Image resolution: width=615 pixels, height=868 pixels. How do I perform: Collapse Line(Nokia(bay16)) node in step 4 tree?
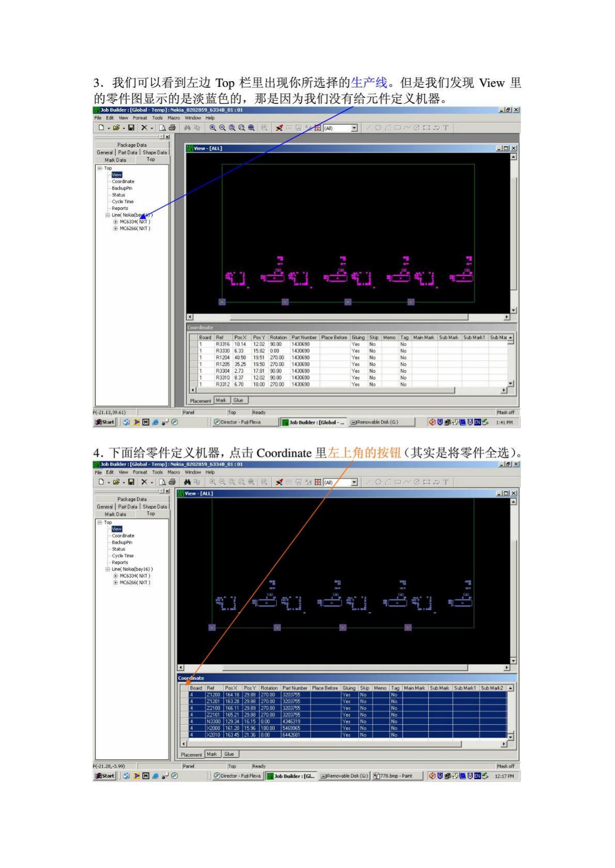click(x=107, y=569)
